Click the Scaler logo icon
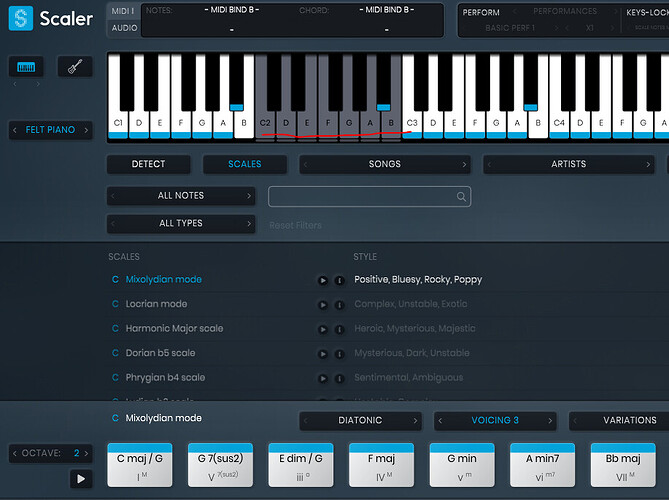The width and height of the screenshot is (669, 500). 20,18
